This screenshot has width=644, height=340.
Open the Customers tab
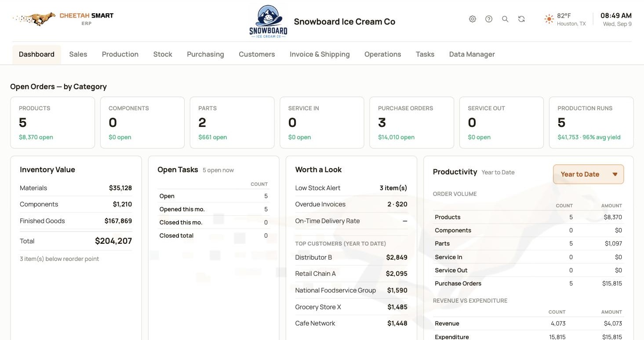tap(257, 54)
